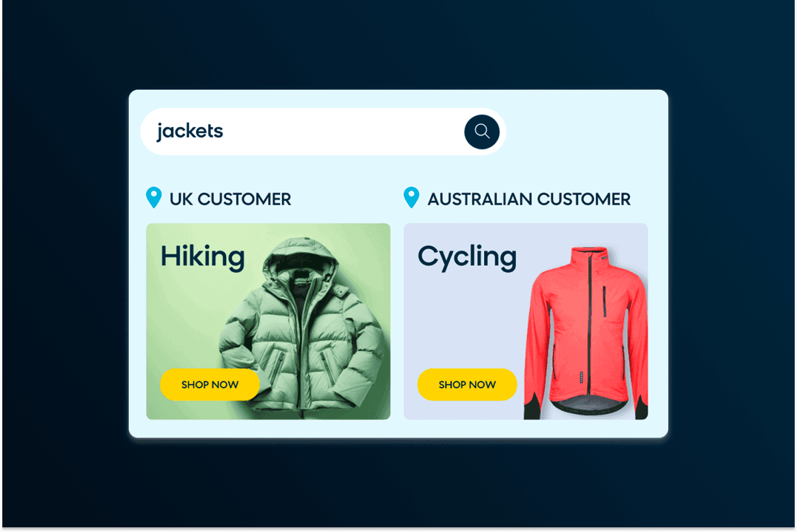The height and width of the screenshot is (532, 797).
Task: Click the location pin beside AUSTRALIAN CUSTOMER
Action: [411, 198]
